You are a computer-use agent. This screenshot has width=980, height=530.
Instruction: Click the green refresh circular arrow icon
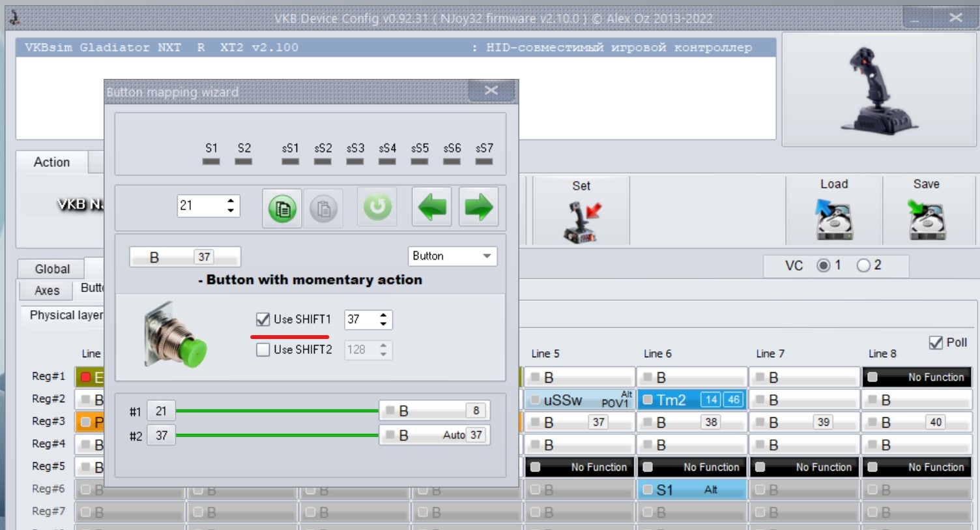(x=377, y=207)
